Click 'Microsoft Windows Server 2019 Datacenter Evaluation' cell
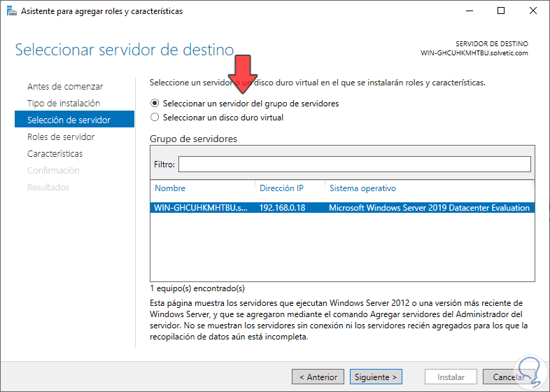 click(429, 208)
